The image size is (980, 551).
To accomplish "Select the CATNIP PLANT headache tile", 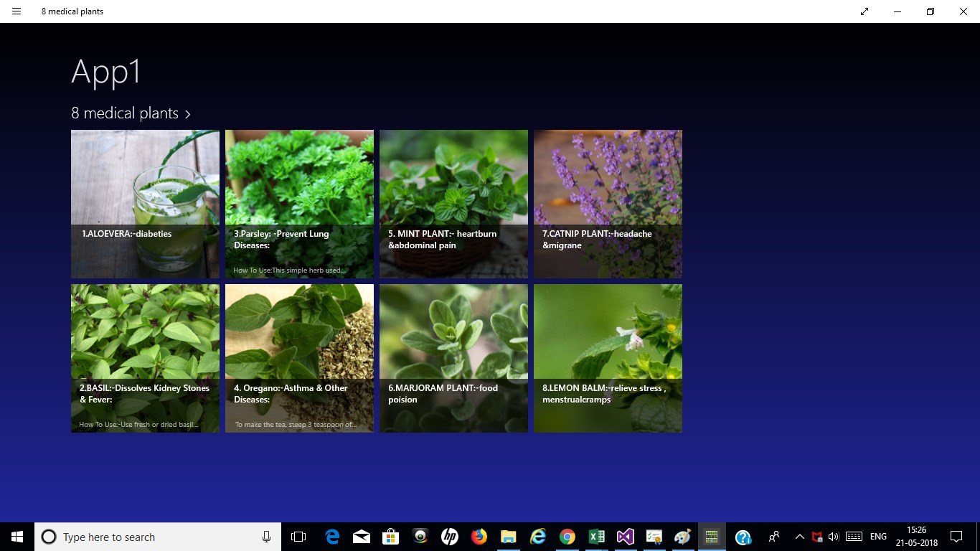I will (608, 204).
